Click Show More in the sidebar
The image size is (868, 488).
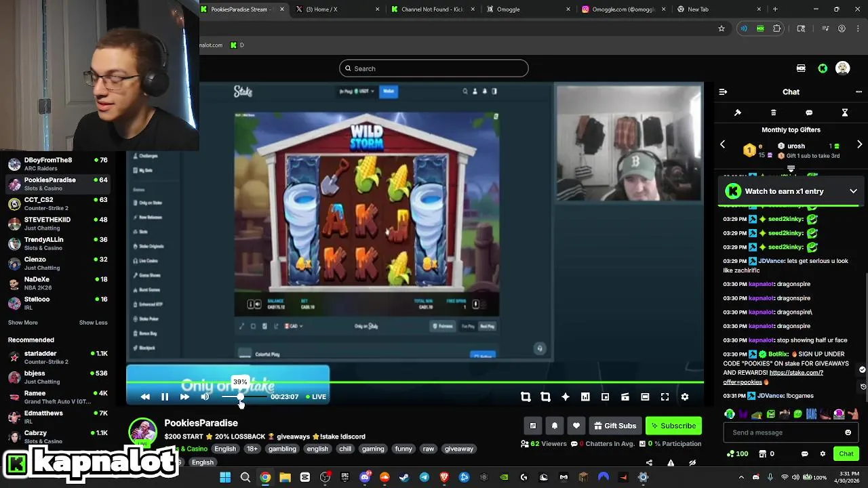tap(23, 323)
